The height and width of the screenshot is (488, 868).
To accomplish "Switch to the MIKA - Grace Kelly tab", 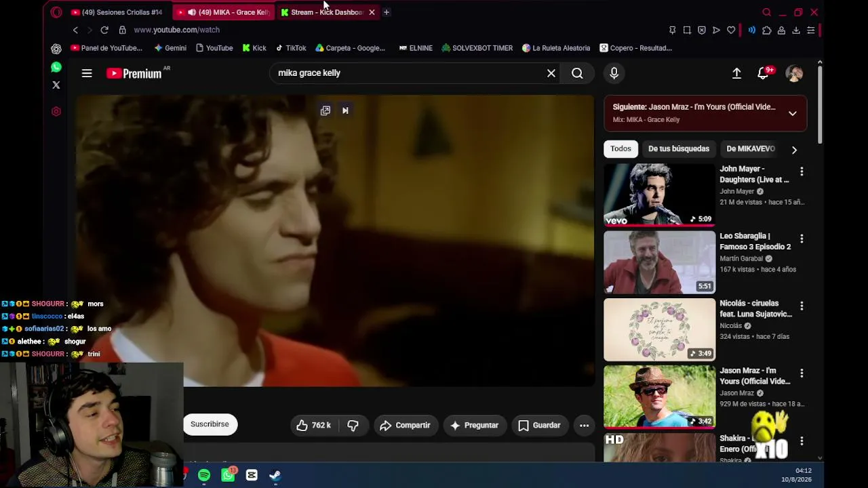I will (x=224, y=12).
